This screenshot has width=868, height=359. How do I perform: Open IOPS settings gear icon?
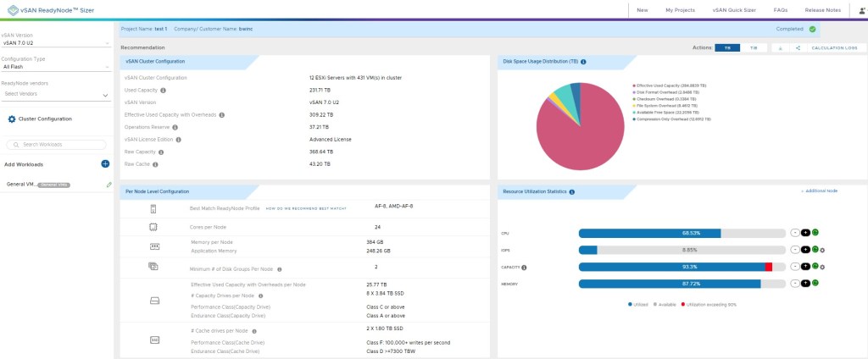[823, 251]
